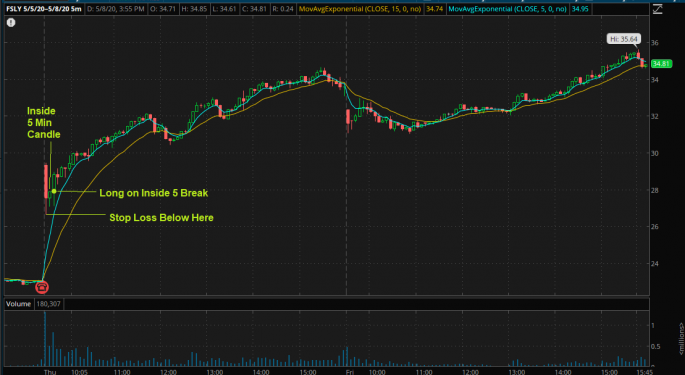The width and height of the screenshot is (685, 375).
Task: Click the 34 price axis label
Action: pyautogui.click(x=654, y=80)
